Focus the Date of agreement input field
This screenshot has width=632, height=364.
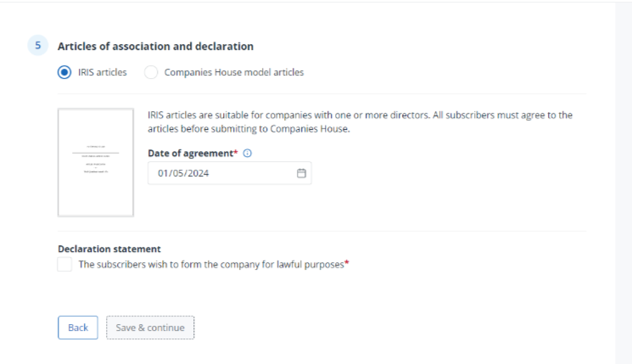click(221, 173)
